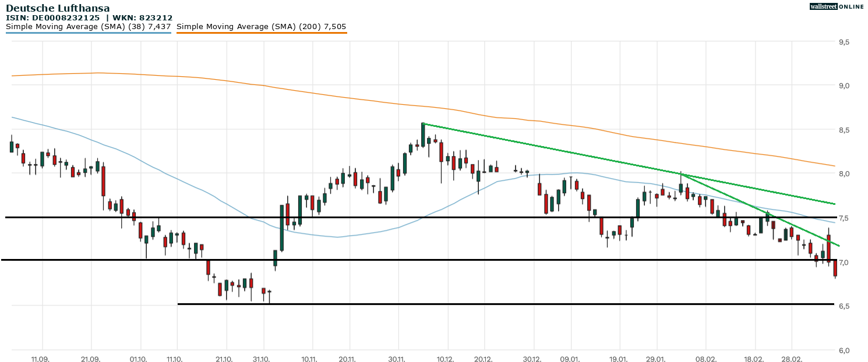The height and width of the screenshot is (362, 868).
Task: Click the 7,5 price axis label
Action: click(x=844, y=218)
